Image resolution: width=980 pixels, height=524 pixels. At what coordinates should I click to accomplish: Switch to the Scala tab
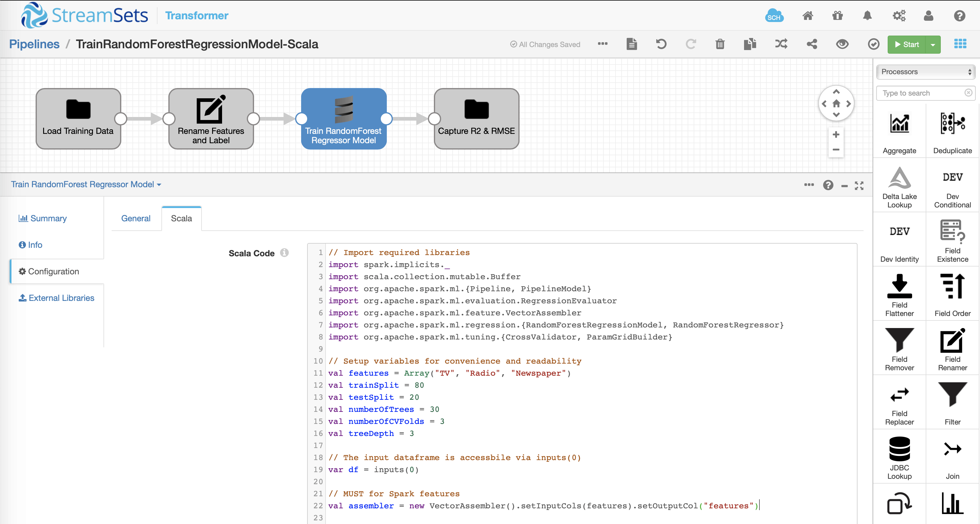click(181, 218)
